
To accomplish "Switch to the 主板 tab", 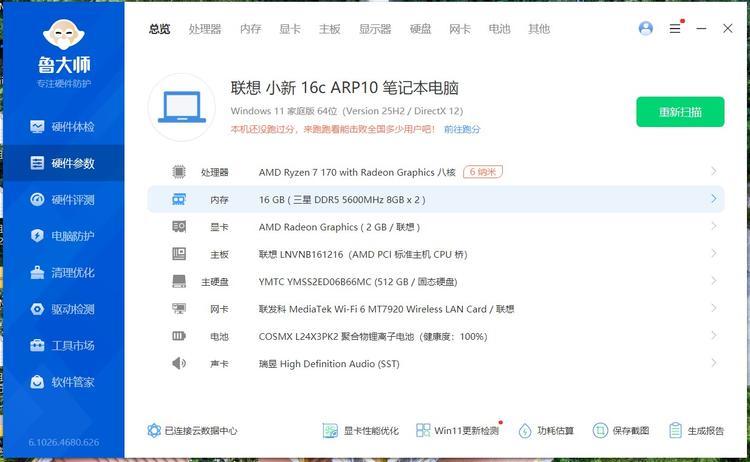I will coord(330,29).
